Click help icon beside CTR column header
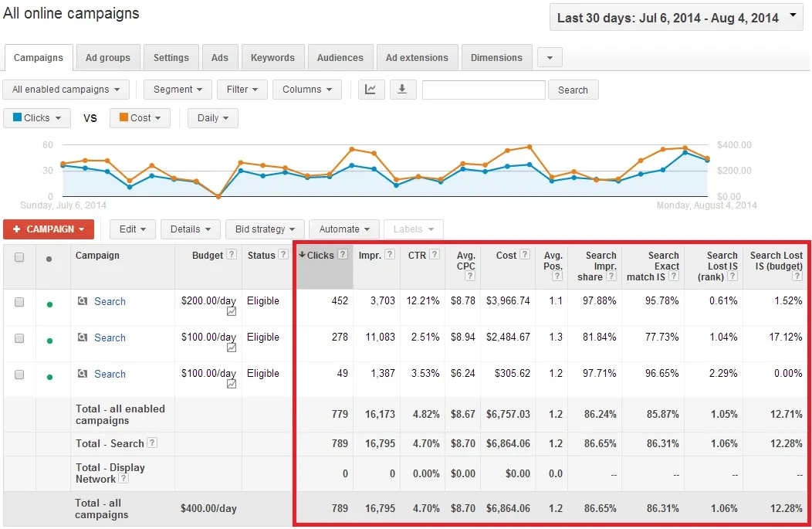 [x=435, y=255]
